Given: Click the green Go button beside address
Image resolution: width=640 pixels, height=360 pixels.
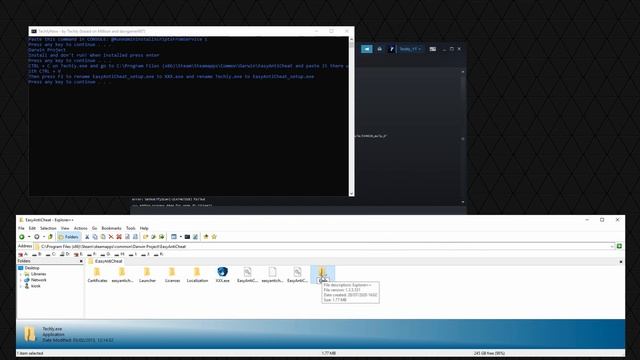Looking at the screenshot, I should [619, 246].
